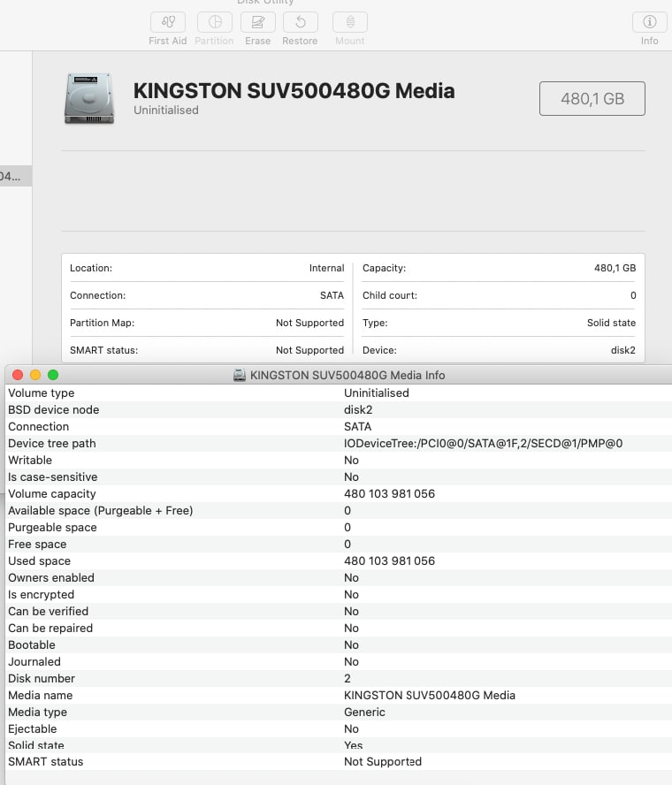The height and width of the screenshot is (785, 672).
Task: Click SMART status Not Supported in details table
Action: [310, 350]
